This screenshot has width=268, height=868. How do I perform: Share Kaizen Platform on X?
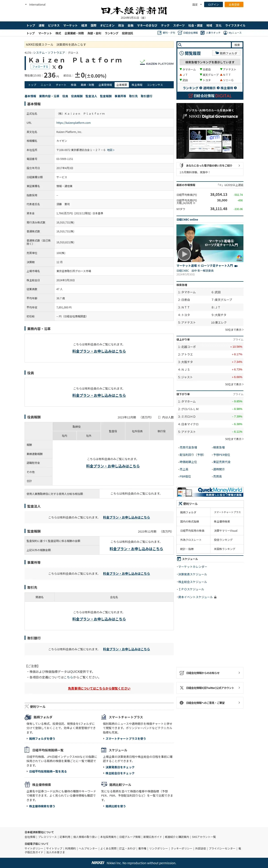[x=54, y=67]
